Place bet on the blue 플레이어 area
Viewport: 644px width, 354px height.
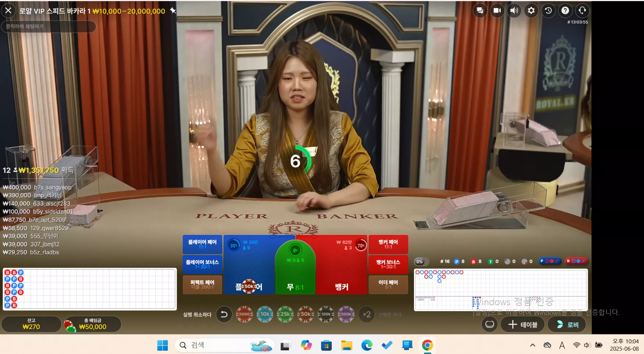click(x=249, y=264)
